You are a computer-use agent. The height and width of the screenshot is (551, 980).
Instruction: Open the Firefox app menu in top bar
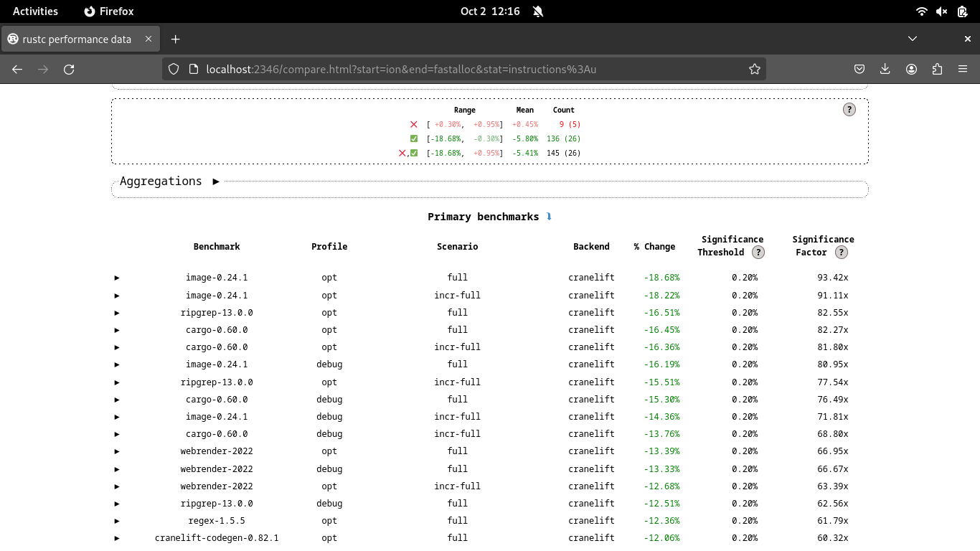pyautogui.click(x=109, y=11)
